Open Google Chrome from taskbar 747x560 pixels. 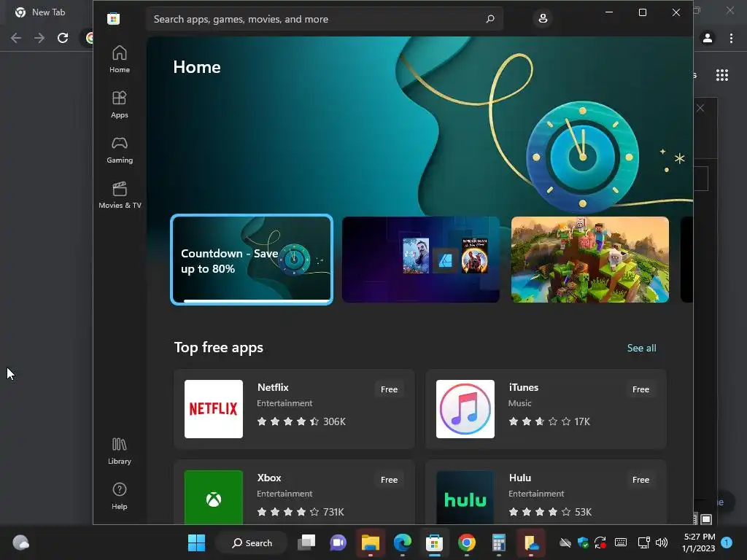(x=466, y=542)
